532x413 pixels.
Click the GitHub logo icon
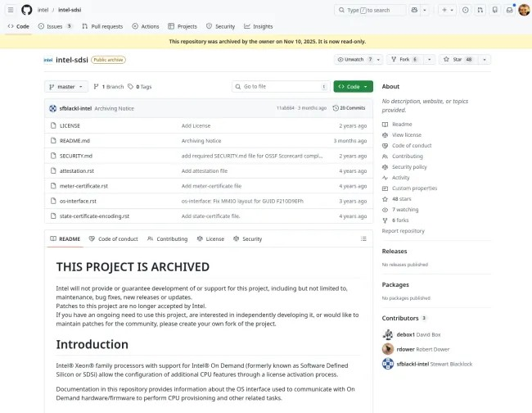26,10
